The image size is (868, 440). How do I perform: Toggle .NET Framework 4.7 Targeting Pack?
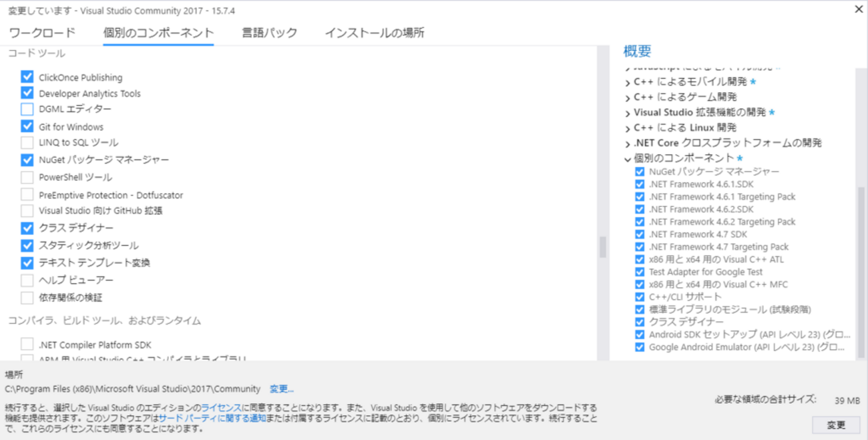[x=640, y=247]
